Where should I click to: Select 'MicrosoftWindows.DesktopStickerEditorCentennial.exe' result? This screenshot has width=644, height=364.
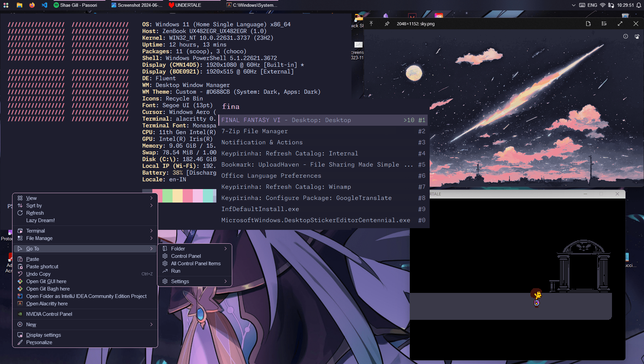coord(323,220)
